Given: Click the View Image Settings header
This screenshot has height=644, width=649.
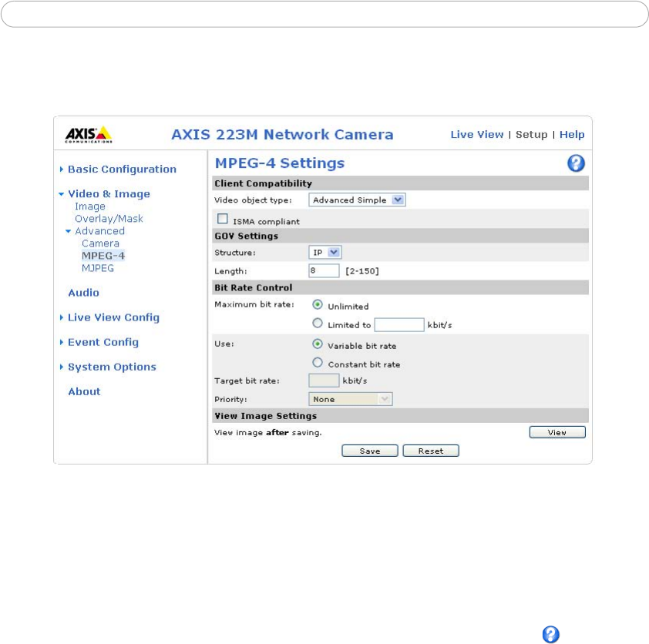Looking at the screenshot, I should coord(400,416).
